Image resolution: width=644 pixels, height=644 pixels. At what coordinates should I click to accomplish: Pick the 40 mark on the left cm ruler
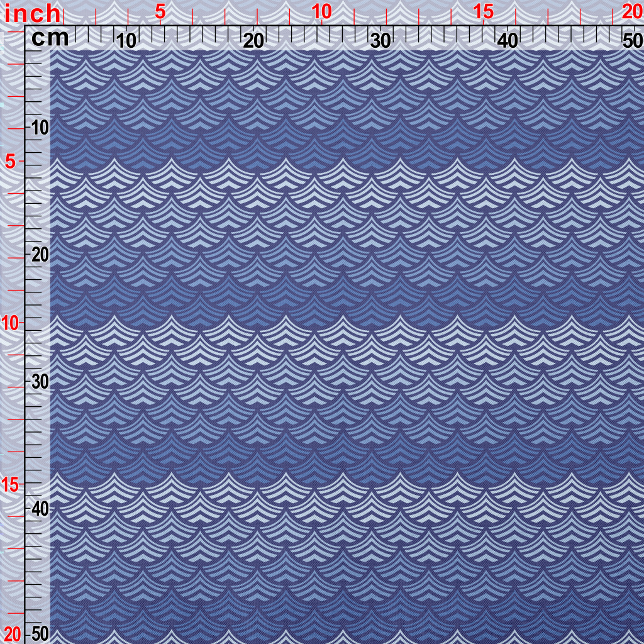tap(40, 508)
